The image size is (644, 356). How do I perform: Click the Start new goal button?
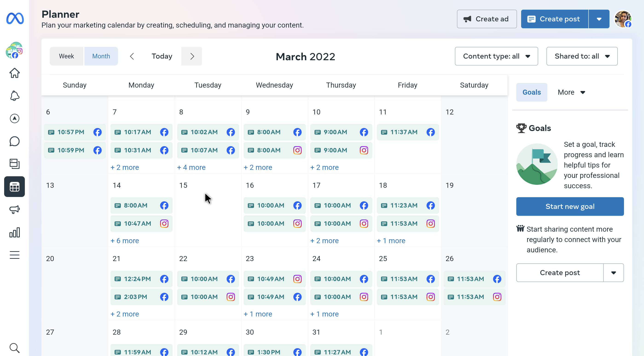coord(570,206)
